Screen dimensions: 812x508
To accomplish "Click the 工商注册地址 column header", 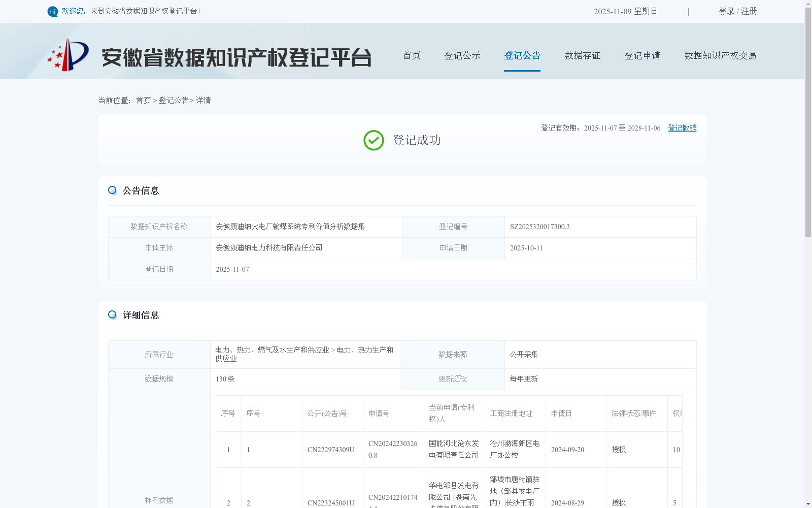I will (x=512, y=414).
